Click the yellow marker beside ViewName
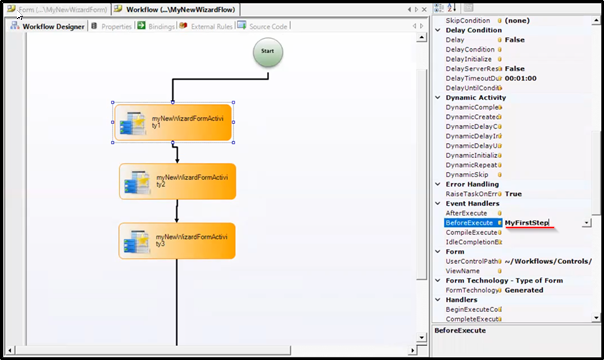The width and height of the screenshot is (604, 360). point(500,271)
